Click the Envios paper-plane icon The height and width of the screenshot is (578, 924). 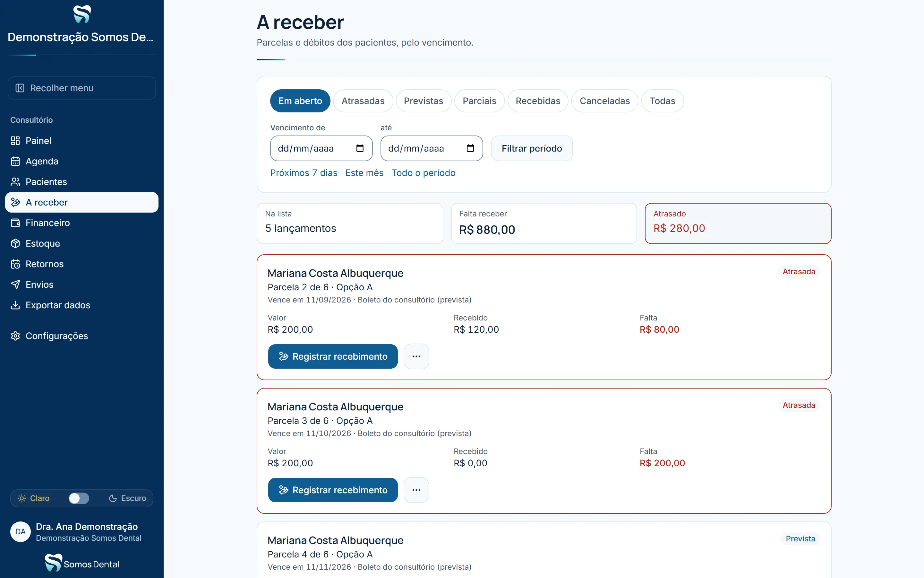click(x=15, y=285)
